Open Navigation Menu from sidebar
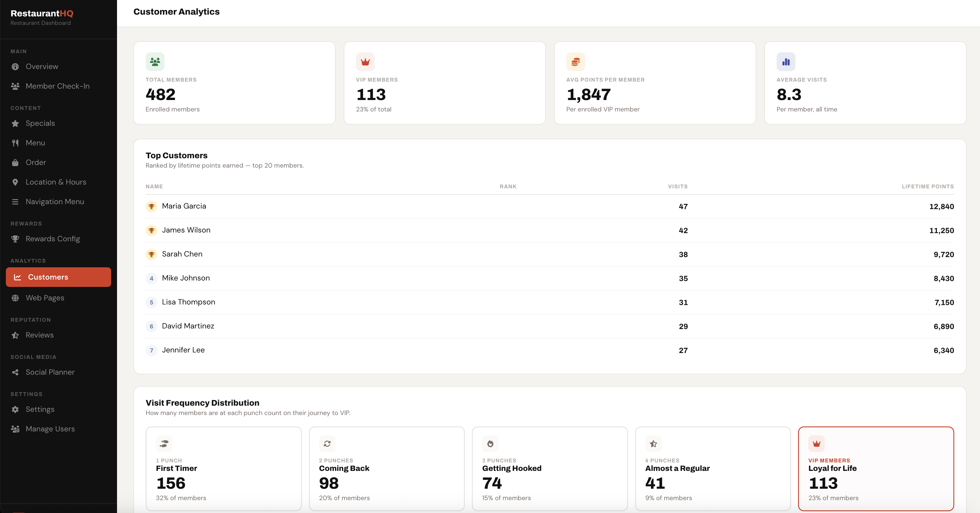The width and height of the screenshot is (980, 513). (54, 202)
